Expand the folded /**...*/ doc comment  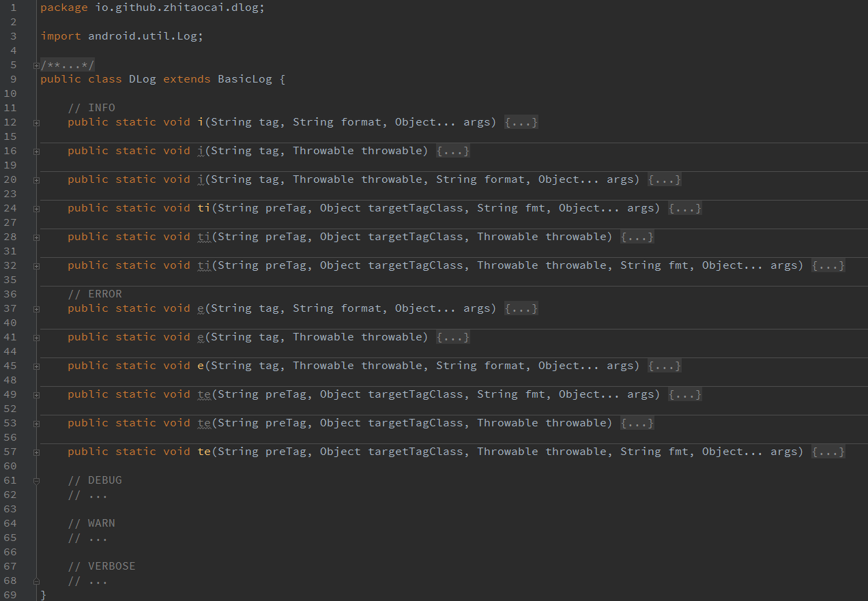click(x=68, y=65)
